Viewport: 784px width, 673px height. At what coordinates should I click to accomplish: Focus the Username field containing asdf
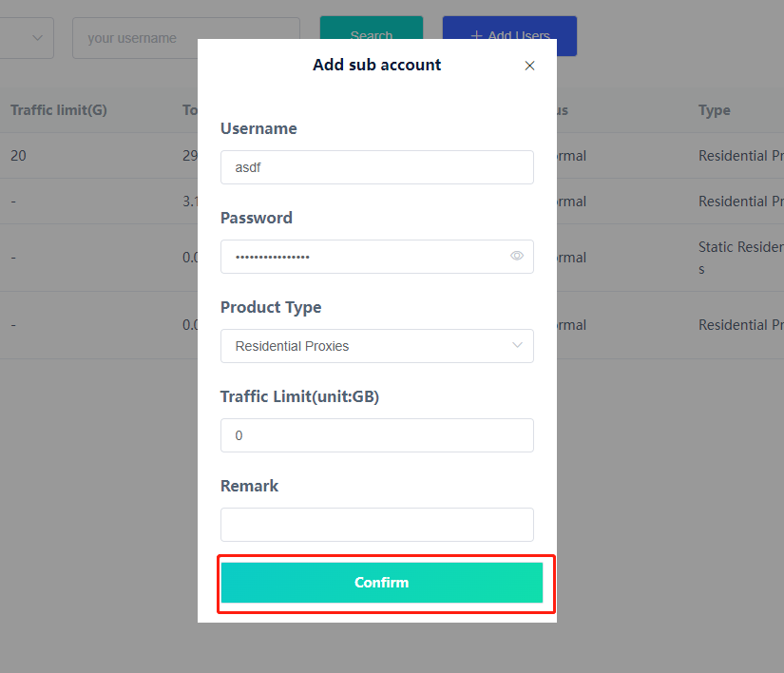tap(376, 167)
